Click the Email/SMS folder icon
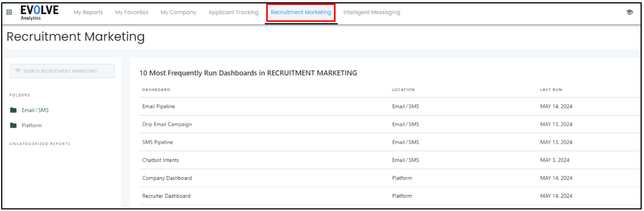 point(14,110)
